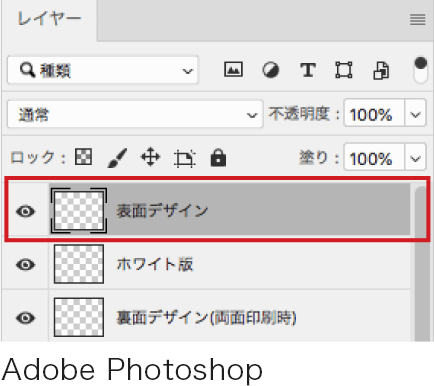Select the ホワイト版 layer thumbnail
This screenshot has height=386, width=434.
coord(79,264)
